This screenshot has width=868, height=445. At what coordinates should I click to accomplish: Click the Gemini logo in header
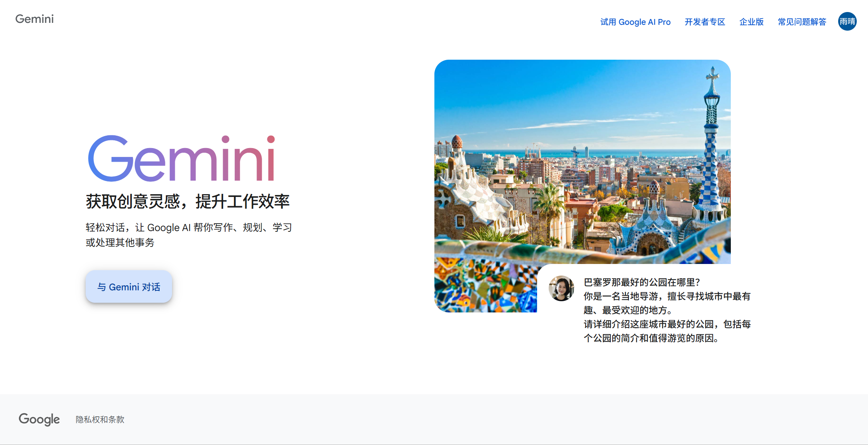click(34, 19)
